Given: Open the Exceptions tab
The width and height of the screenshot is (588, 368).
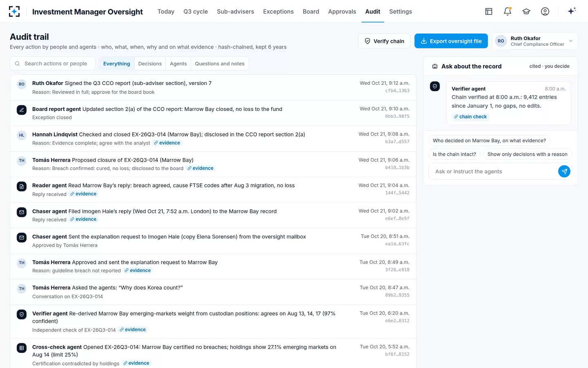Looking at the screenshot, I should coord(278,11).
